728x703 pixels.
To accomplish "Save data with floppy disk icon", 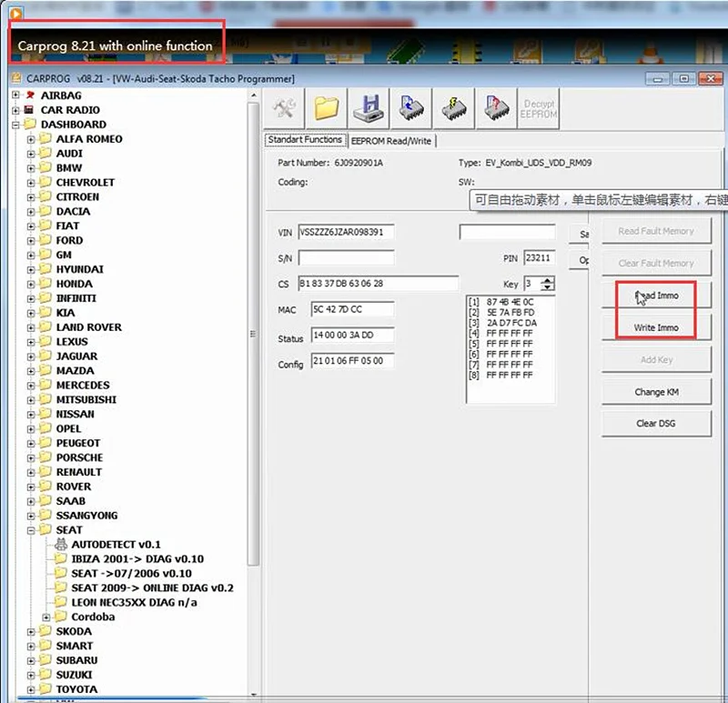I will point(369,108).
